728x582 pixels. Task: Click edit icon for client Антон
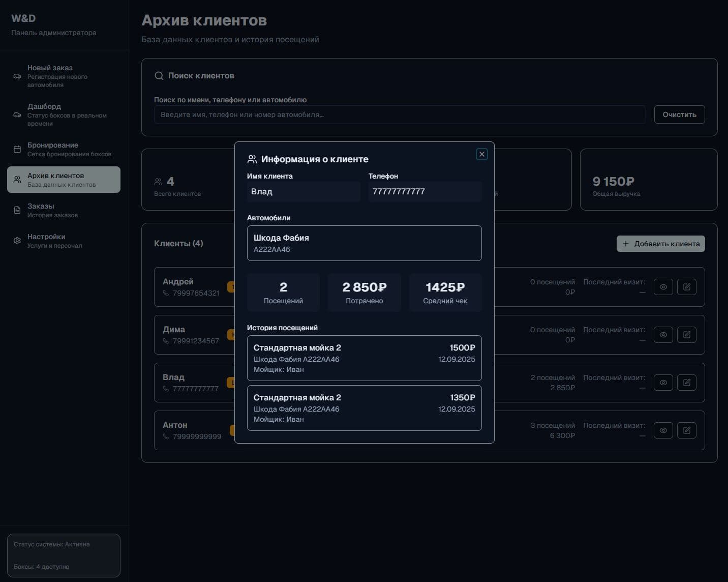[686, 430]
